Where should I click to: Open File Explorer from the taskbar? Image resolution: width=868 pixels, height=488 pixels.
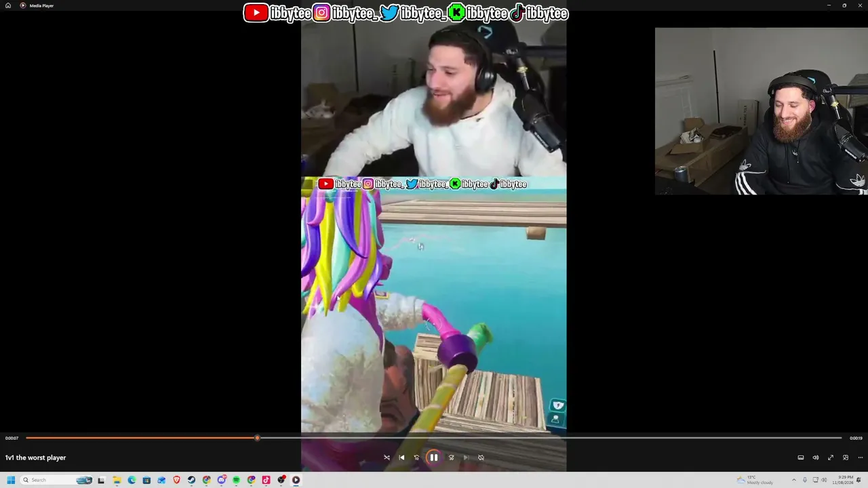point(117,480)
